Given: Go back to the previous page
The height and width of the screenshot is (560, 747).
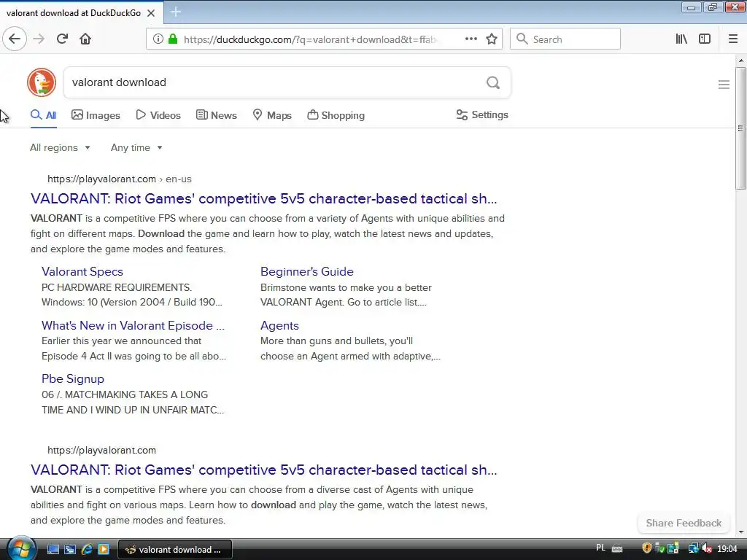Looking at the screenshot, I should point(15,39).
